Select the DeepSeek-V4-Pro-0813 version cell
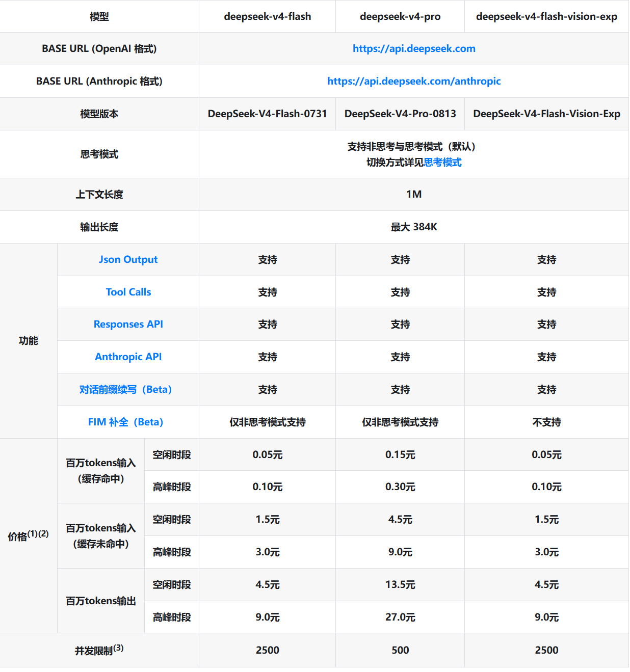 tap(400, 114)
